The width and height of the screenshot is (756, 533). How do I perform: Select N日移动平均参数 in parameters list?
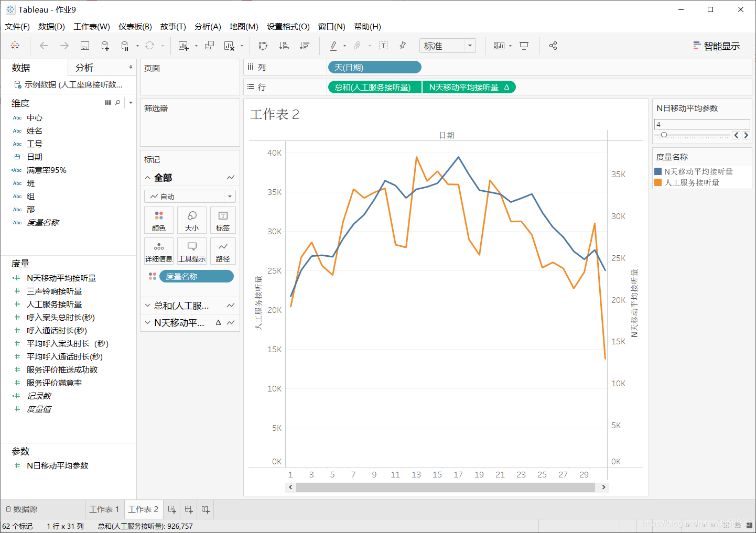pos(58,465)
